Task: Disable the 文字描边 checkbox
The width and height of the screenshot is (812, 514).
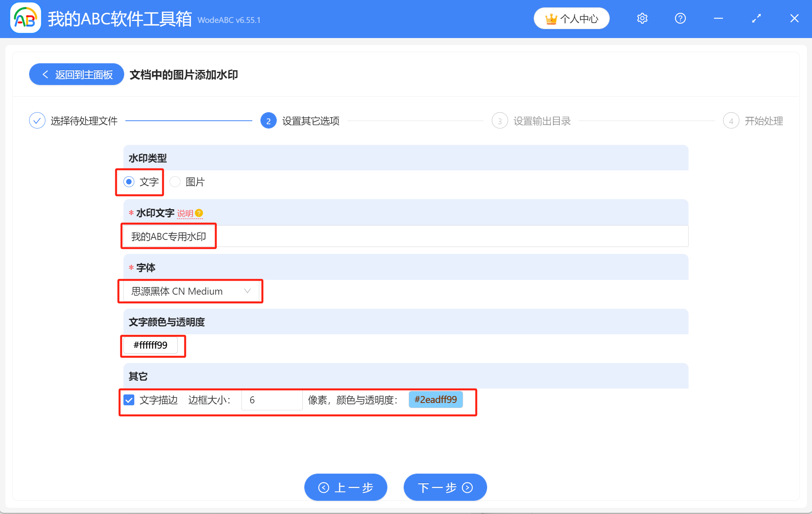Action: [x=128, y=400]
